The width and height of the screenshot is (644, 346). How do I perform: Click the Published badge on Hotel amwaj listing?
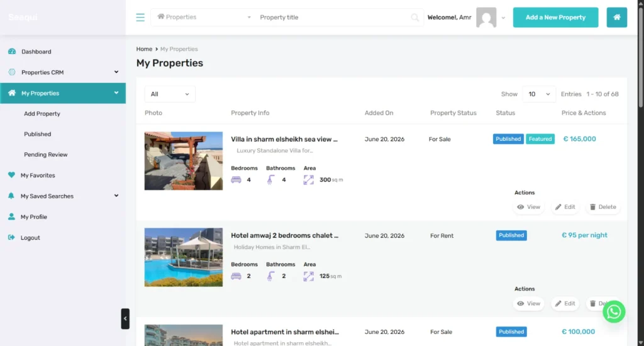pos(511,235)
